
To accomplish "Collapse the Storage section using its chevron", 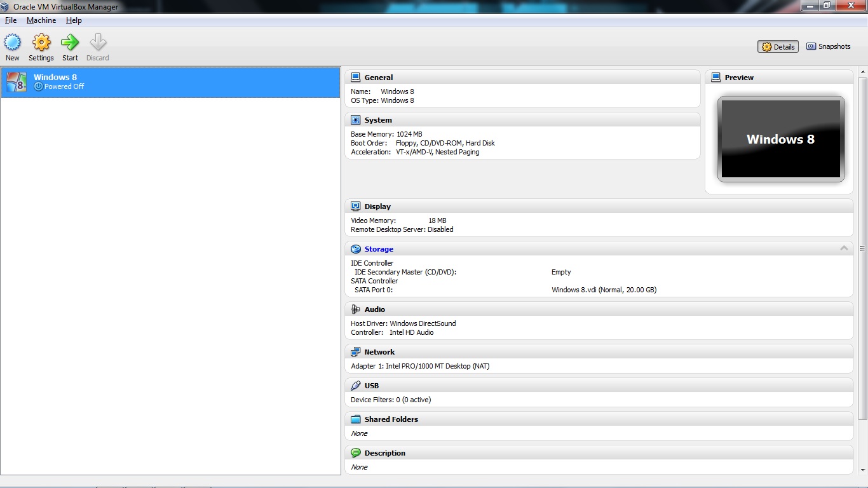I will click(844, 248).
